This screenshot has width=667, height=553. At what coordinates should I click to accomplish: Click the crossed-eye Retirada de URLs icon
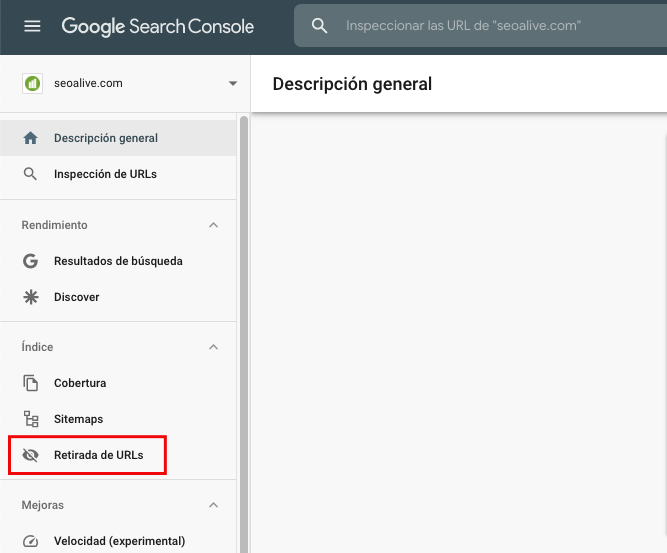(x=30, y=455)
